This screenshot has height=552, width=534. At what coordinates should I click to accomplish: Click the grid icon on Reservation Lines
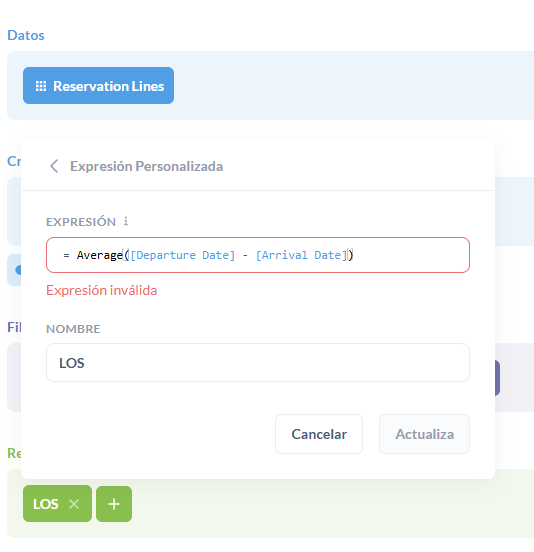pyautogui.click(x=41, y=86)
